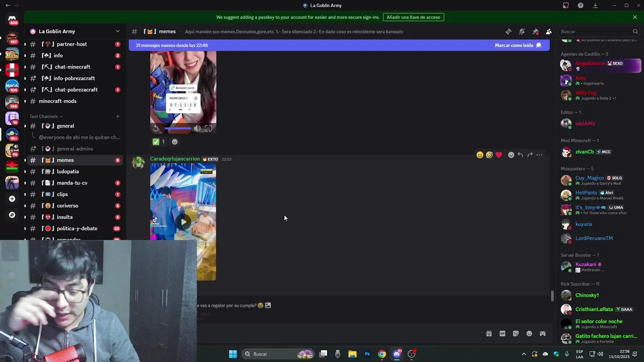Play the Caradeqrlujancarrion video
Screen dimensions: 644x362
point(183,221)
